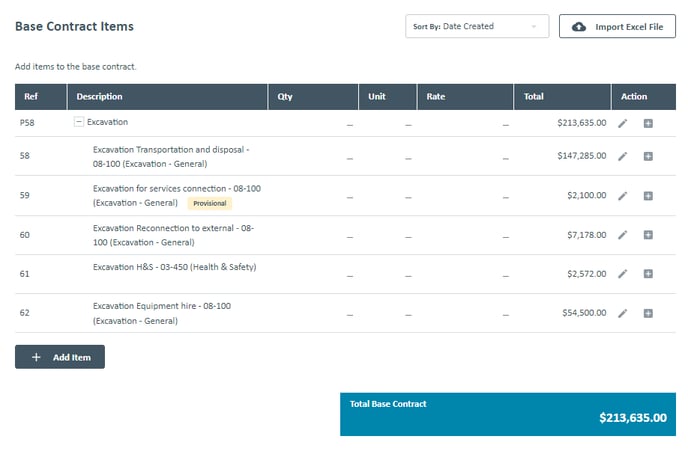Edit item 60 Reconnection to external
This screenshot has height=454, width=688.
622,235
